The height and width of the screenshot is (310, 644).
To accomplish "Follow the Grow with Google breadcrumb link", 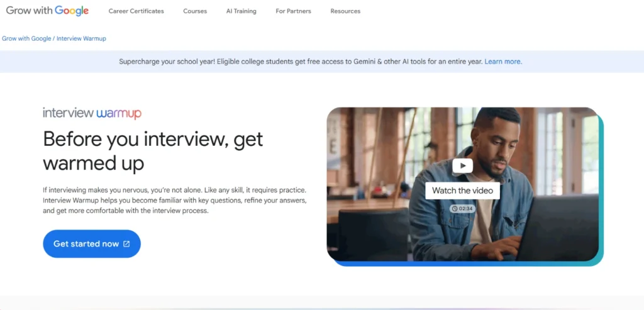I will 26,38.
